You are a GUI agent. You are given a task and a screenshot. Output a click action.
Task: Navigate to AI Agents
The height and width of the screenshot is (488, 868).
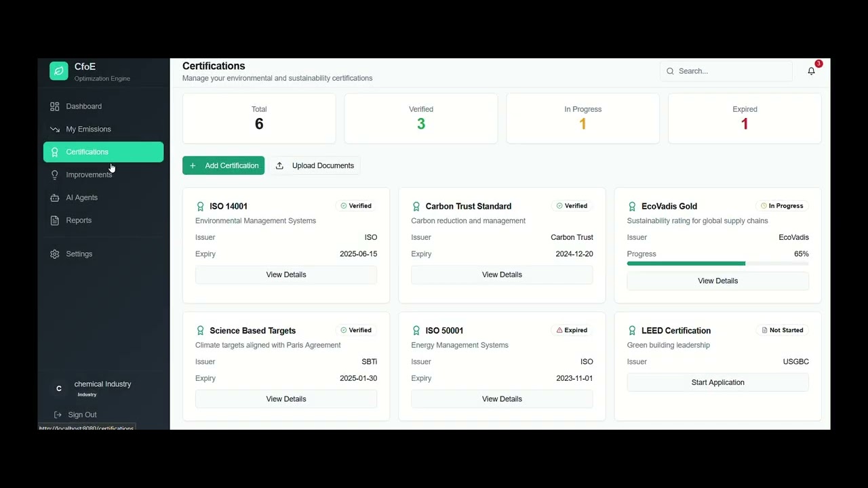click(103, 197)
